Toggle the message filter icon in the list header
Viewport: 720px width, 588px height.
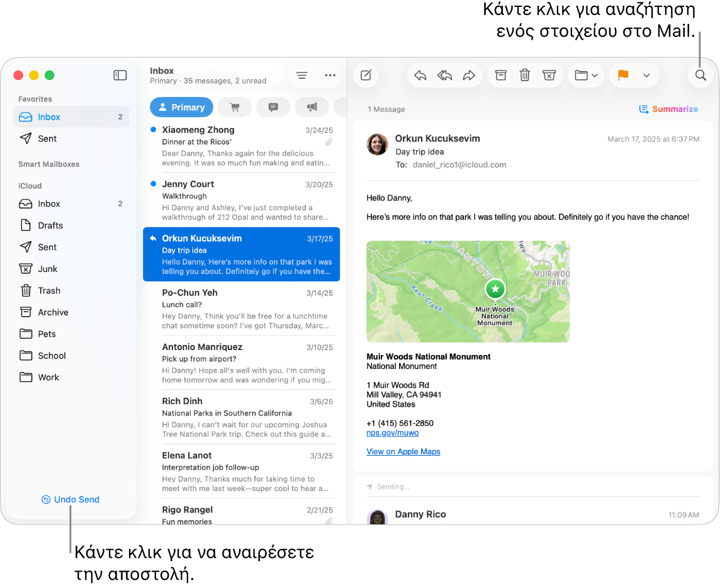[x=301, y=76]
